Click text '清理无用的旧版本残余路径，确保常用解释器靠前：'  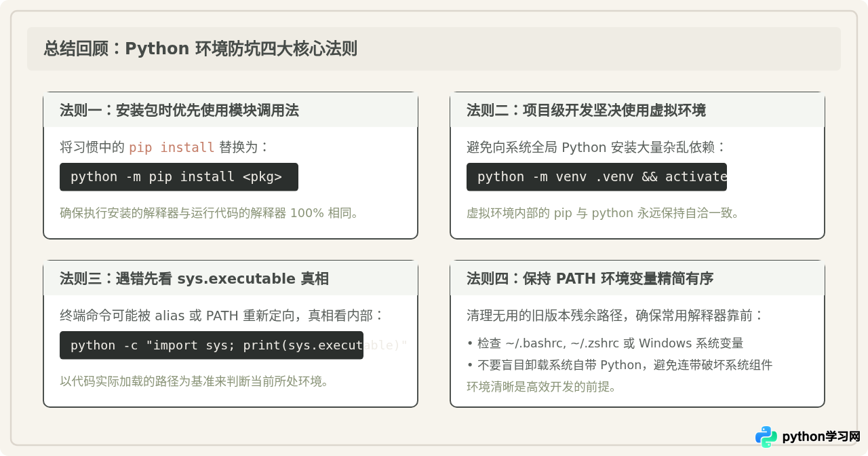click(616, 316)
